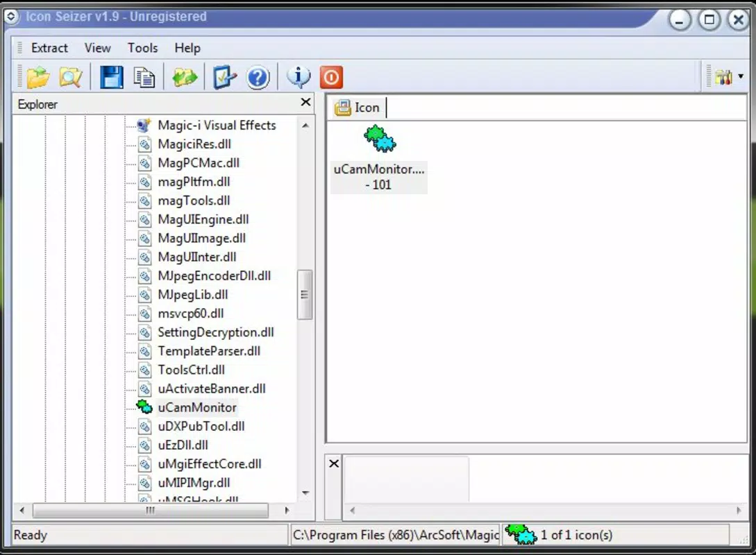The width and height of the screenshot is (756, 555).
Task: Select uMgiEffectCore.dll in the tree
Action: [x=209, y=463]
